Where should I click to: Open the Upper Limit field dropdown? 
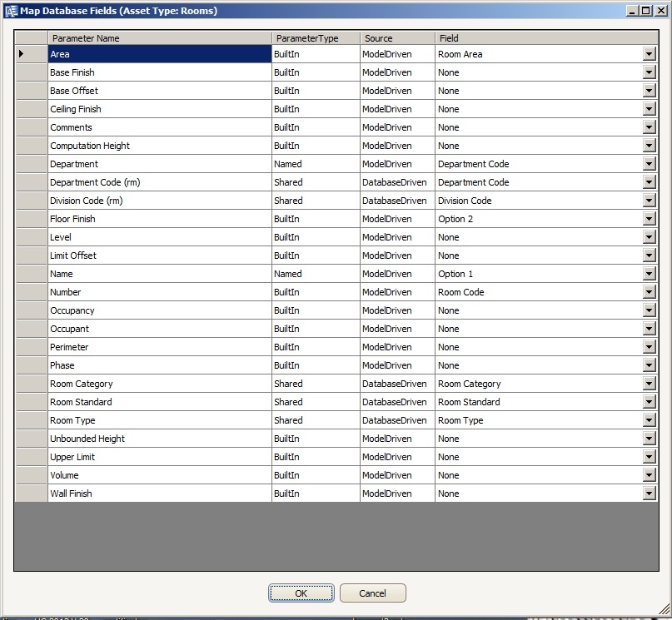pyautogui.click(x=650, y=456)
